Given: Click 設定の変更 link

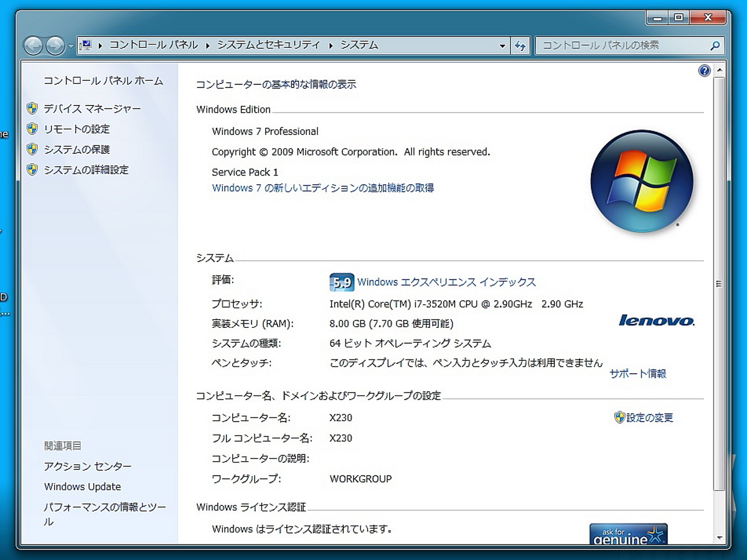Looking at the screenshot, I should [650, 418].
